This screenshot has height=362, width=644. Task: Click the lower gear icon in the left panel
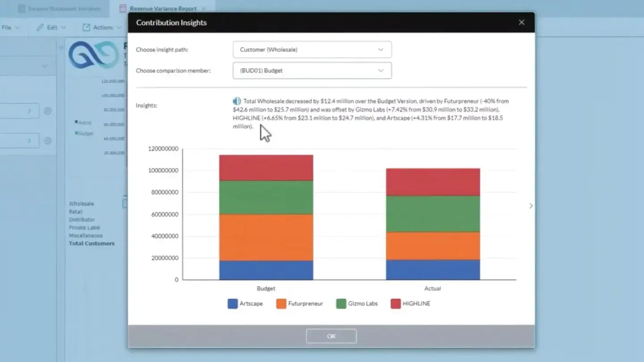(x=47, y=140)
